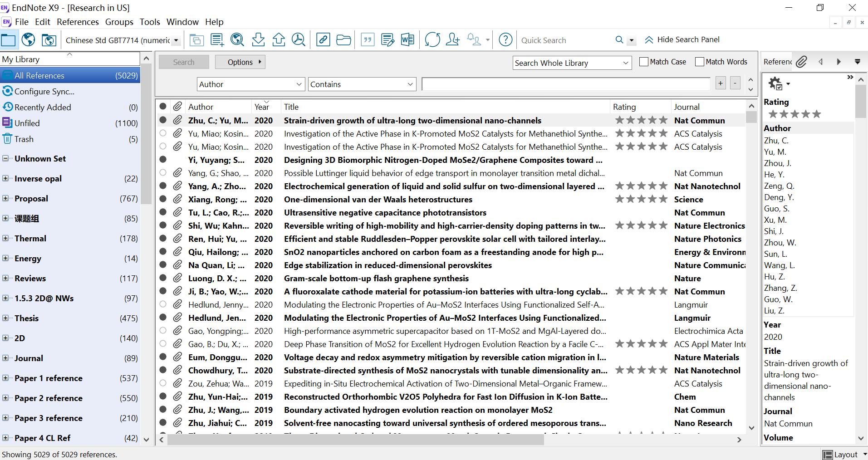The image size is (868, 460).
Task: Open the Author search field dropdown
Action: point(299,84)
